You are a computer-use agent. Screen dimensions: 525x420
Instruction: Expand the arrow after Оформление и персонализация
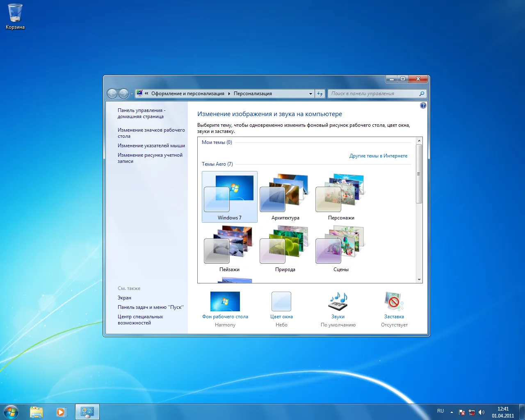click(x=229, y=94)
